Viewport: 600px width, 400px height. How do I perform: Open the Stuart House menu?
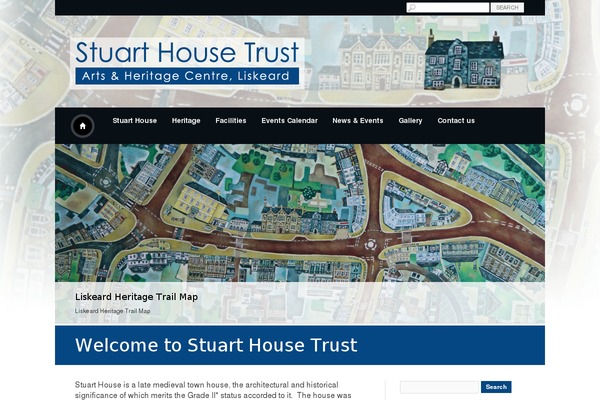(135, 121)
